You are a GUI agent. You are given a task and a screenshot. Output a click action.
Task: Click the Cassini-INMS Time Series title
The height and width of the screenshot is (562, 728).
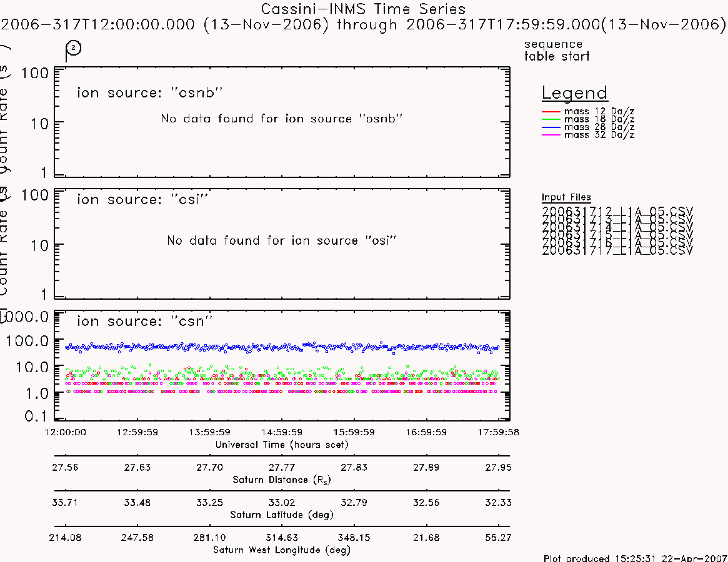363,9
